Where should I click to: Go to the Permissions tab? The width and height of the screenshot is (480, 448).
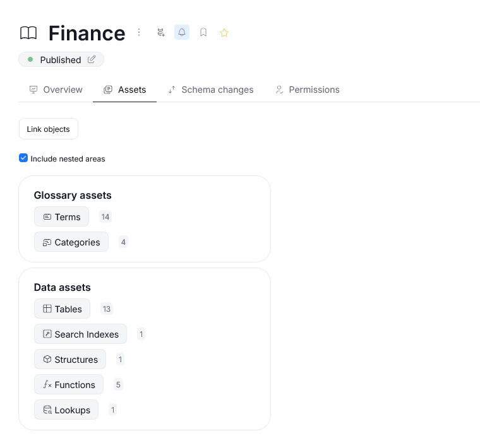coord(307,90)
